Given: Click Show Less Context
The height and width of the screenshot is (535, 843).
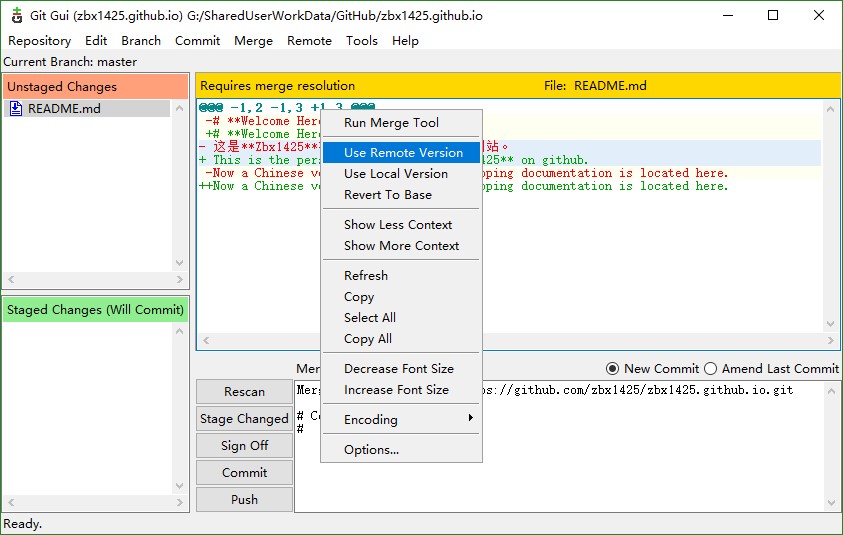Looking at the screenshot, I should tap(401, 225).
